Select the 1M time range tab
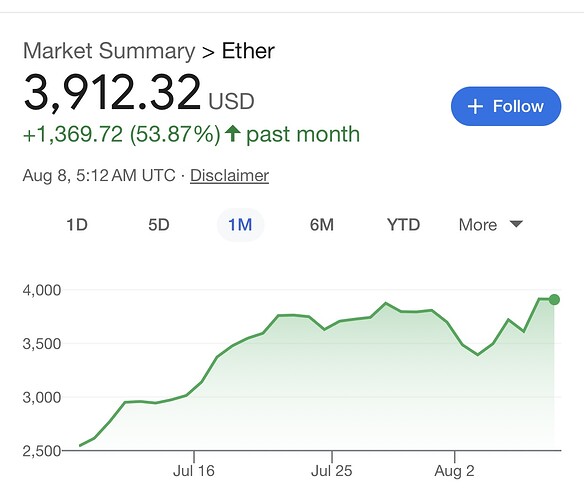 click(x=240, y=225)
